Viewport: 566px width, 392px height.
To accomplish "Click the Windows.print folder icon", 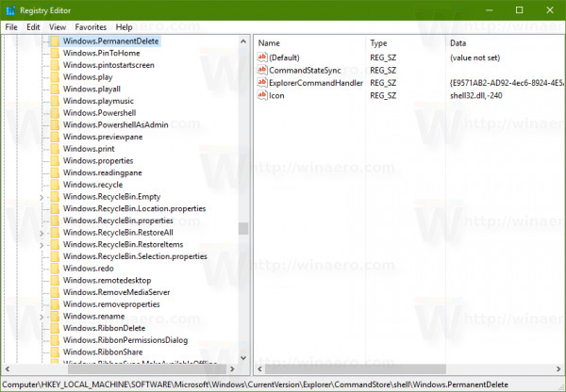I will pyautogui.click(x=55, y=149).
